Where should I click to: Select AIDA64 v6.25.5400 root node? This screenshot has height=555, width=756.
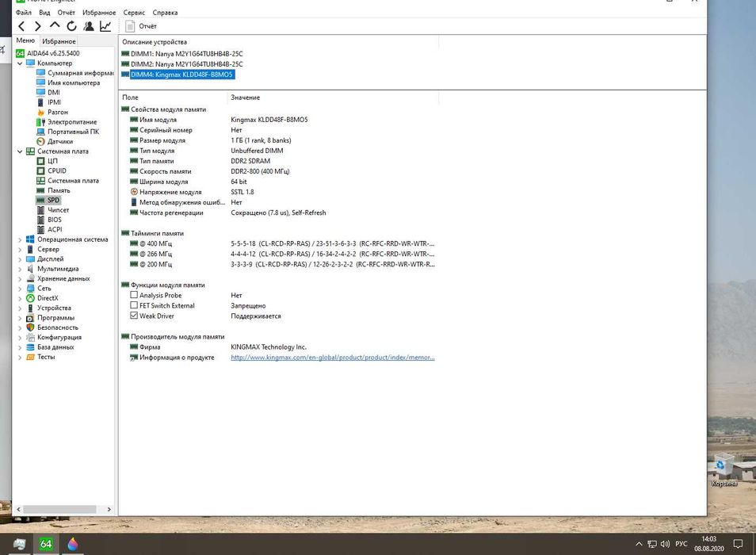[x=53, y=53]
